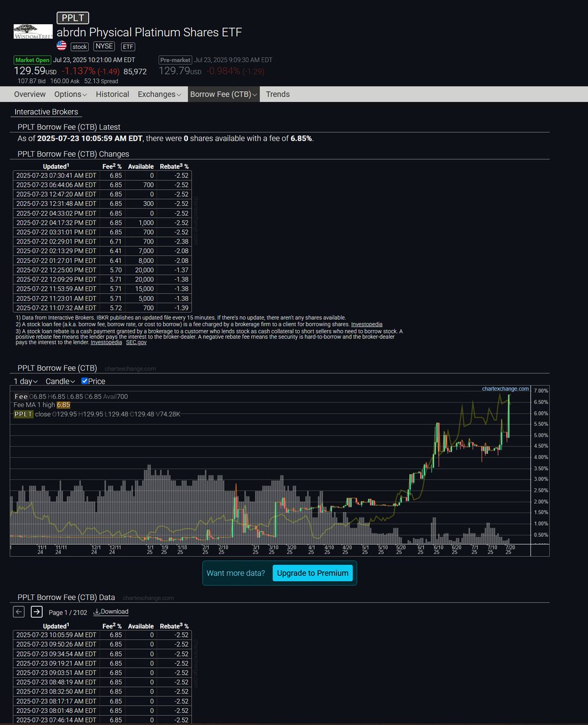This screenshot has width=588, height=725.
Task: Click the ETF tag badge
Action: 128,47
